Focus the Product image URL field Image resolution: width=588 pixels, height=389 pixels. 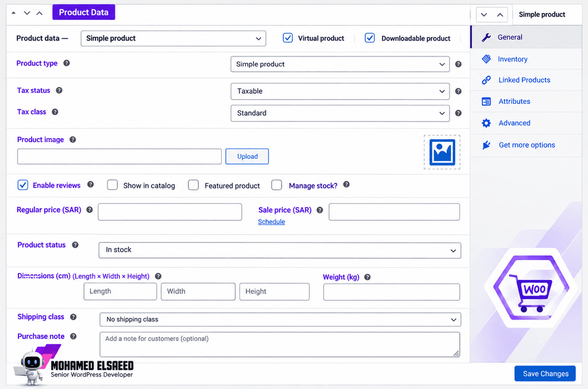coord(119,156)
